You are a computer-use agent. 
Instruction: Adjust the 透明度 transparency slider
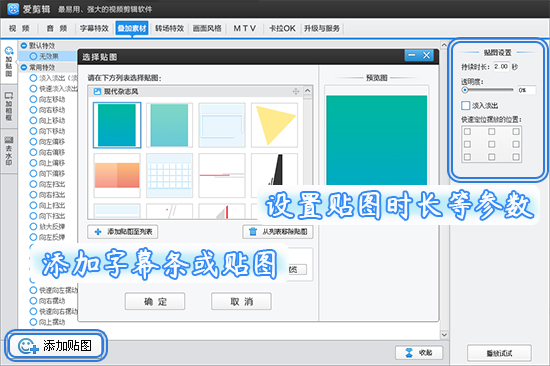(x=488, y=90)
